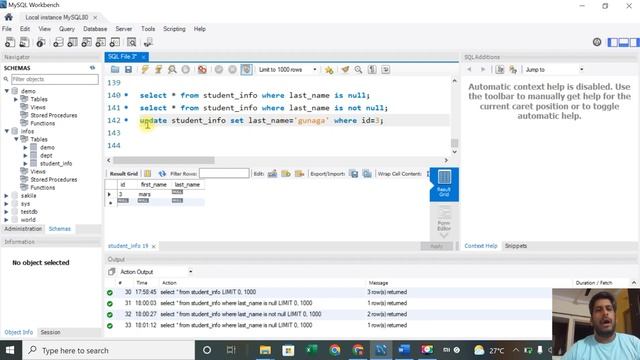This screenshot has width=640, height=360.
Task: Click the Filter Rows input field
Action: [224, 173]
